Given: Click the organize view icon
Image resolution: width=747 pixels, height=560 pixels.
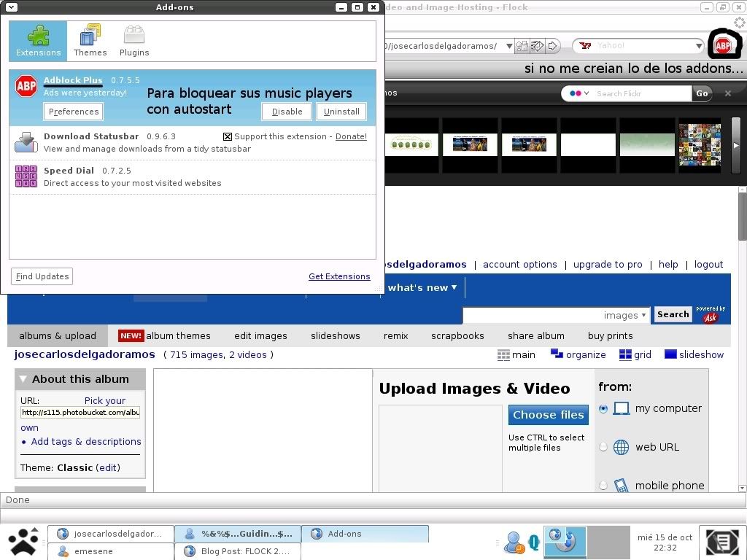Looking at the screenshot, I should 557,354.
